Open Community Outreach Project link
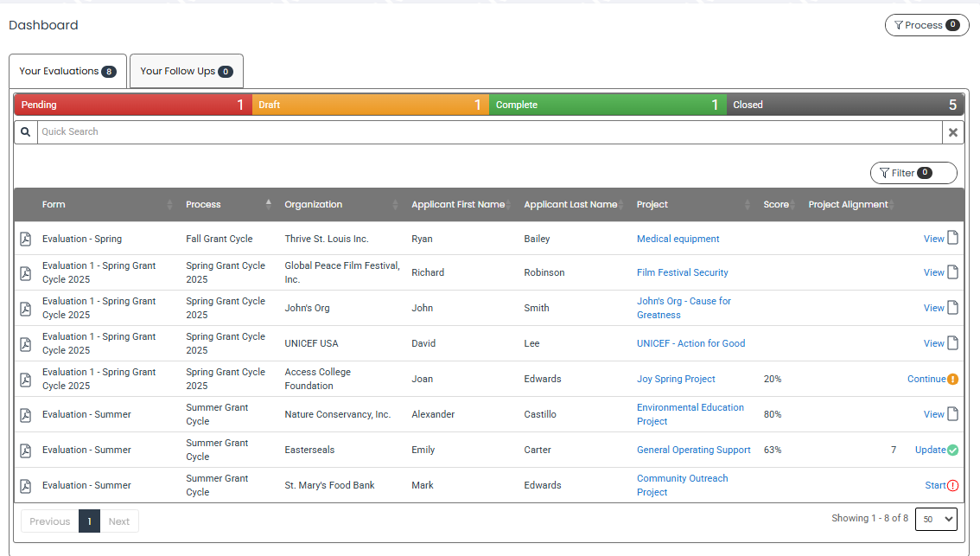This screenshot has height=556, width=980. (x=682, y=485)
